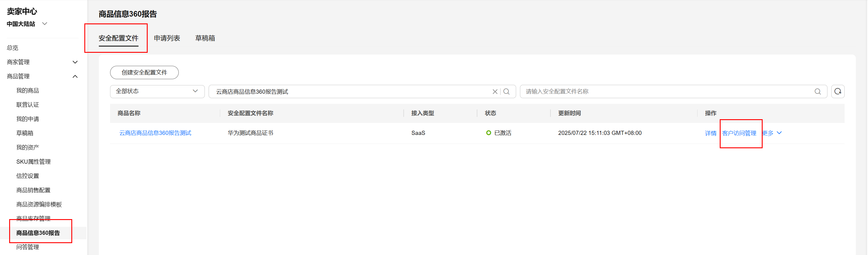Open the 云商店商品信息360报告测试 product link
The height and width of the screenshot is (255, 868).
(x=155, y=133)
